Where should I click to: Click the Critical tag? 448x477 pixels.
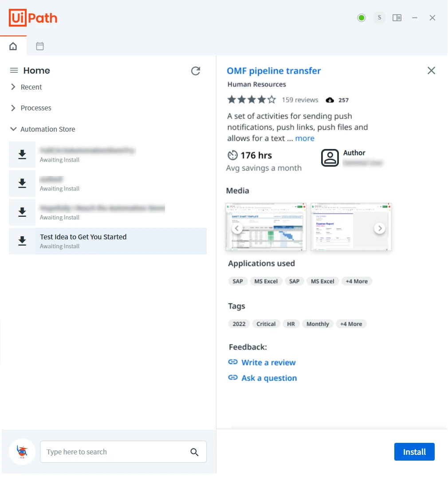(x=266, y=324)
